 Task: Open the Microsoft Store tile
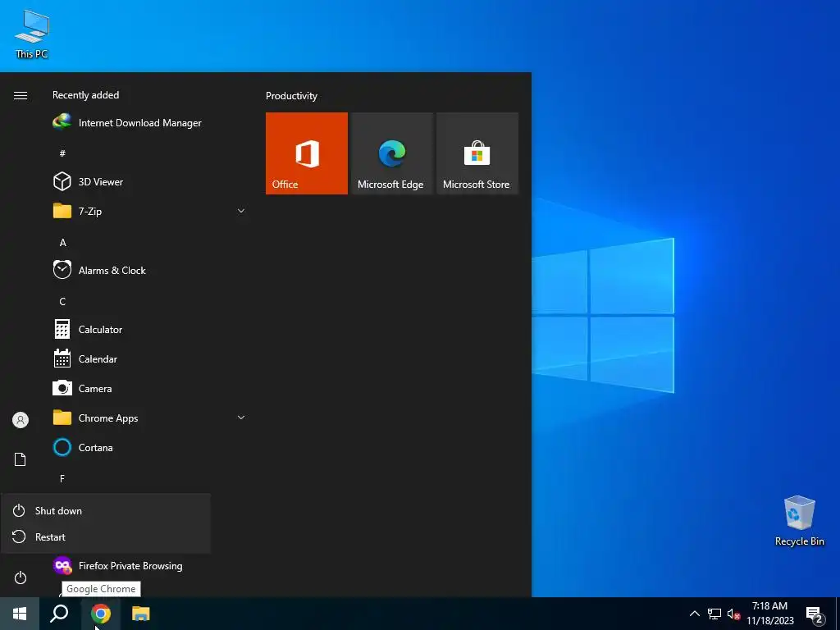(477, 153)
